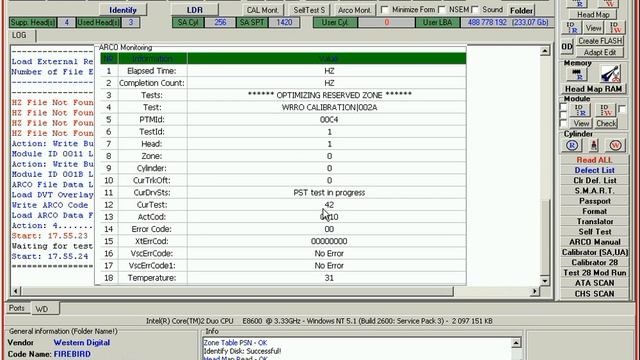
Task: Click the Head Map button
Action: 593,15
